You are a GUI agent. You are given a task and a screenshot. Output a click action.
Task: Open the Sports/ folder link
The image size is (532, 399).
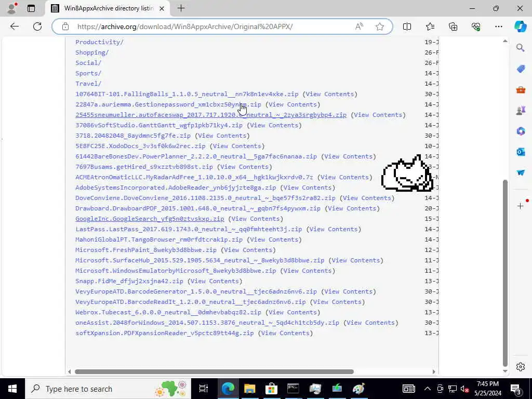(x=88, y=73)
